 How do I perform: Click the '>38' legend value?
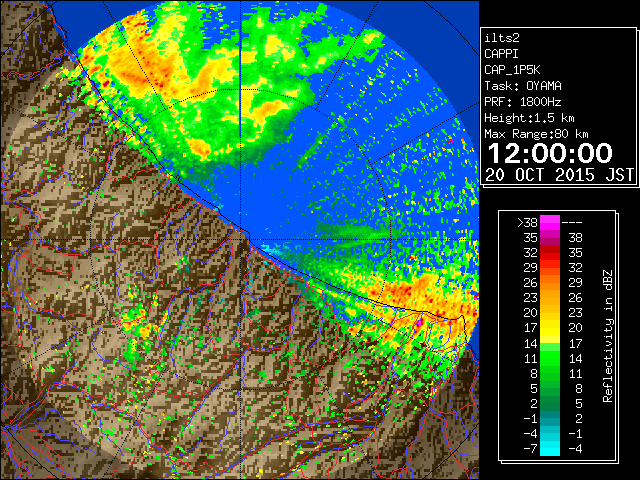[x=527, y=222]
